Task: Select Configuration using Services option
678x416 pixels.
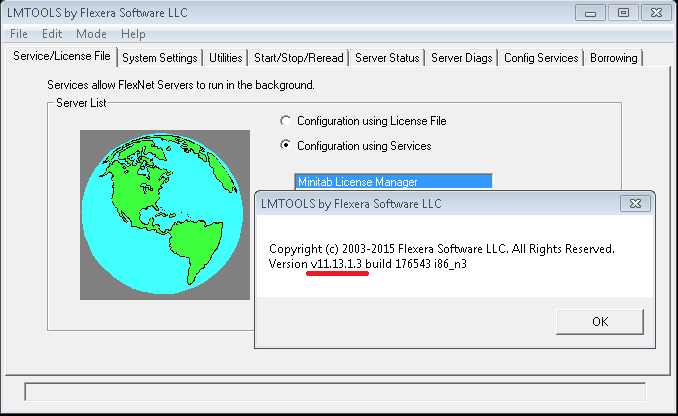Action: (355, 146)
